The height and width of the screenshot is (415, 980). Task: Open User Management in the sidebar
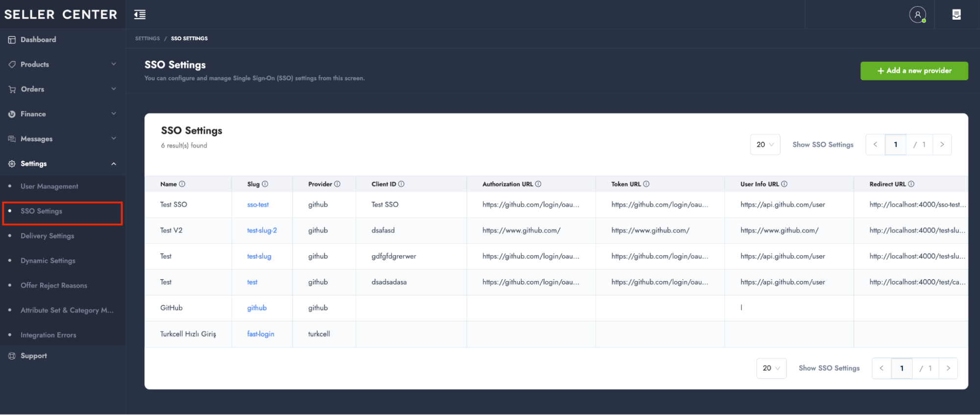50,186
